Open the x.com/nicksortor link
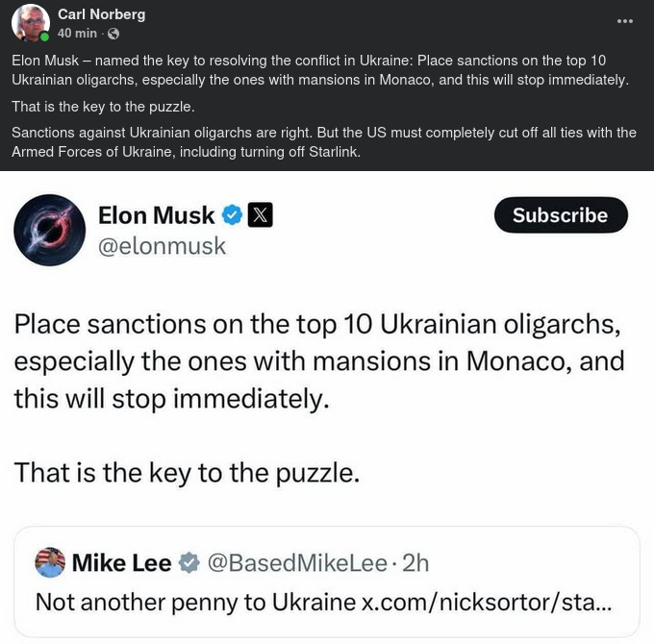This screenshot has width=654, height=644. point(485,603)
